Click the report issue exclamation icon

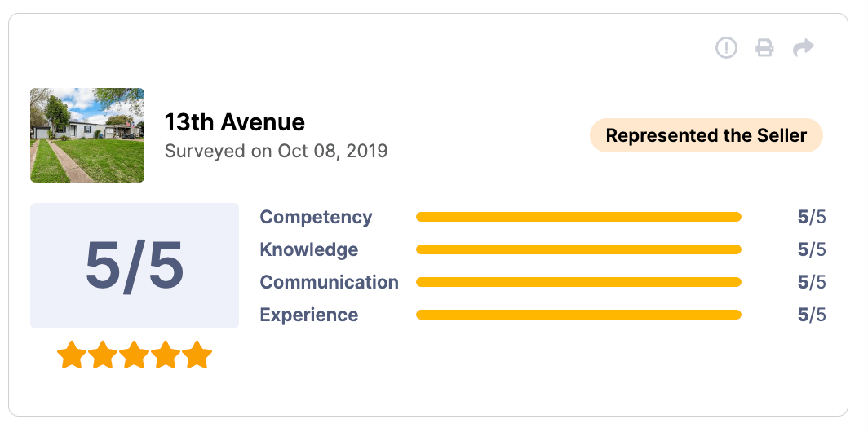pyautogui.click(x=726, y=48)
